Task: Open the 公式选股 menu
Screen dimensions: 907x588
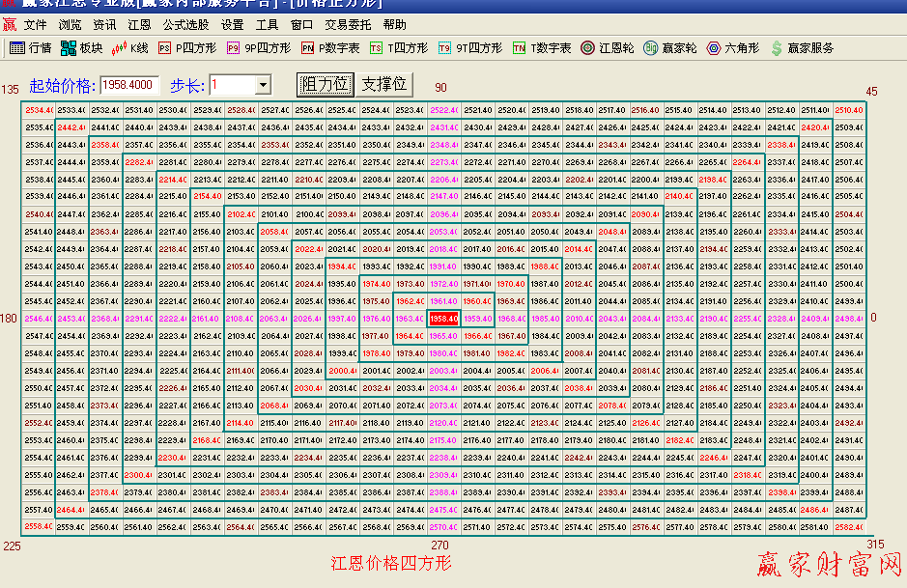Action: (x=185, y=24)
